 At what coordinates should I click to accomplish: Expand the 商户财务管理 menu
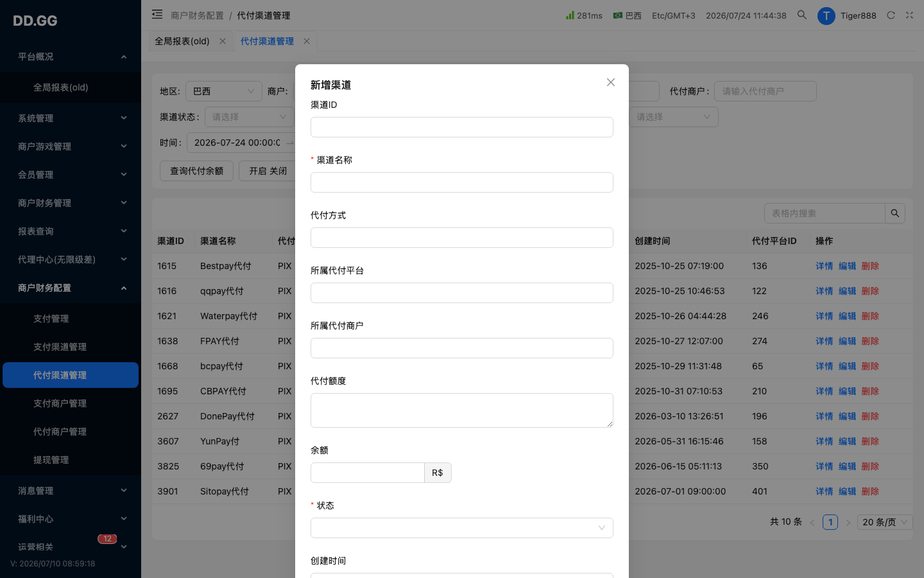tap(71, 203)
